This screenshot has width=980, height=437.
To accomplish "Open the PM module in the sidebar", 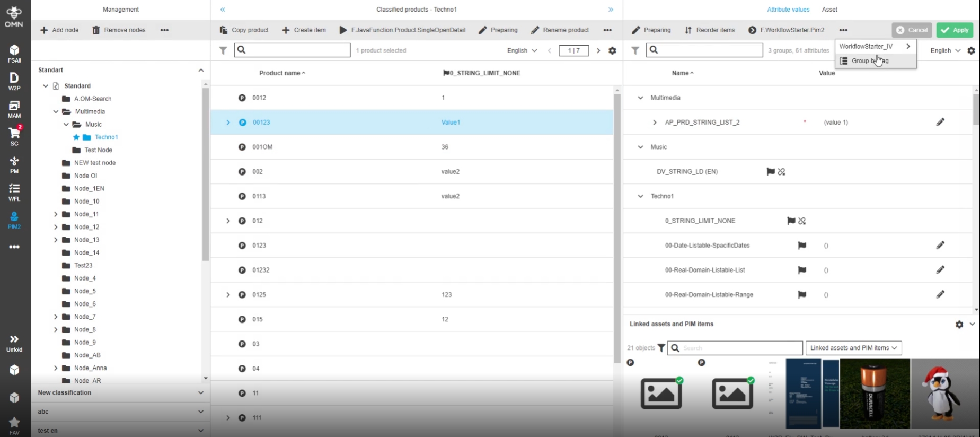I will pyautogui.click(x=14, y=165).
